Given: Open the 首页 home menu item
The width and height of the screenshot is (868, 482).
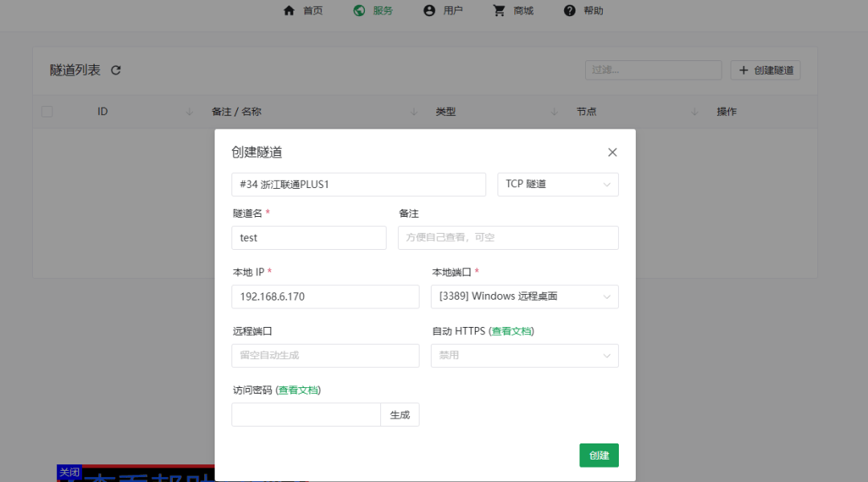Looking at the screenshot, I should point(303,10).
